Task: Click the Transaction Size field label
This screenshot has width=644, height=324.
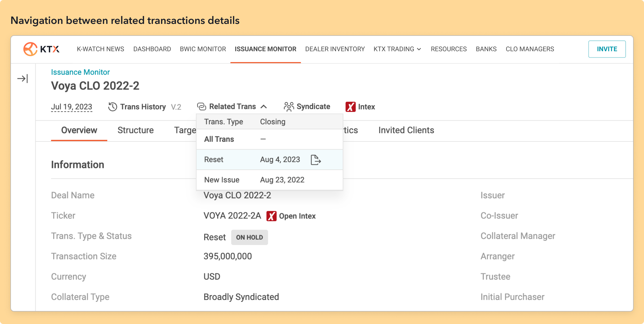Action: (84, 256)
